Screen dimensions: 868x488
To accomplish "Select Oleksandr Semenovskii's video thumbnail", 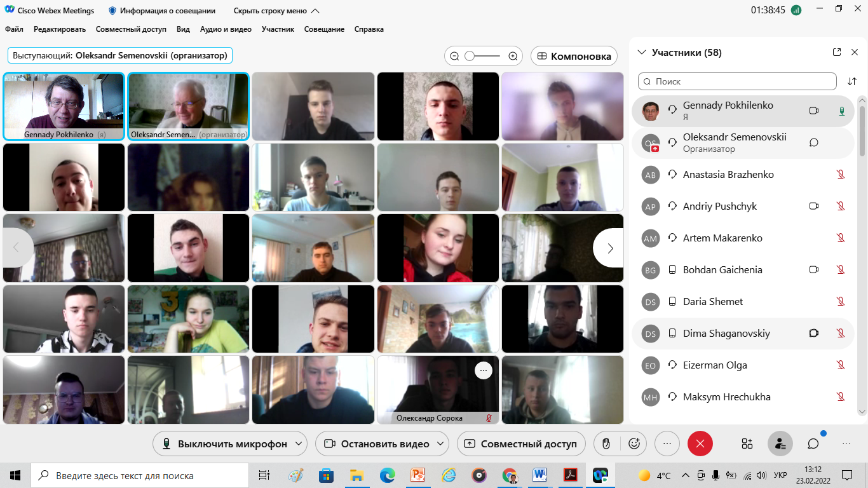I will pyautogui.click(x=189, y=106).
